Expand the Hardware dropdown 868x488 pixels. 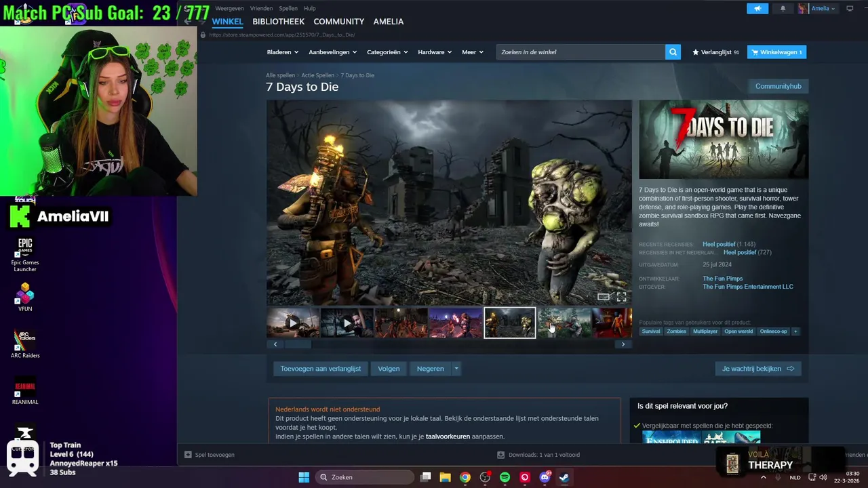click(435, 52)
